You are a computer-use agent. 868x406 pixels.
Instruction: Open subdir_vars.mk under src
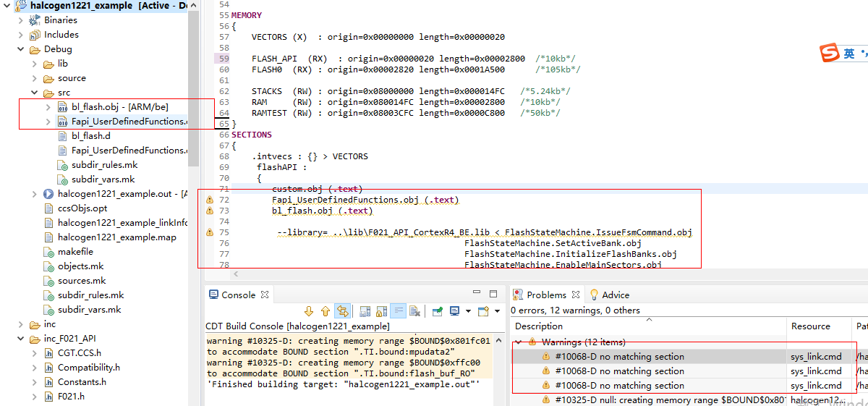coord(103,179)
